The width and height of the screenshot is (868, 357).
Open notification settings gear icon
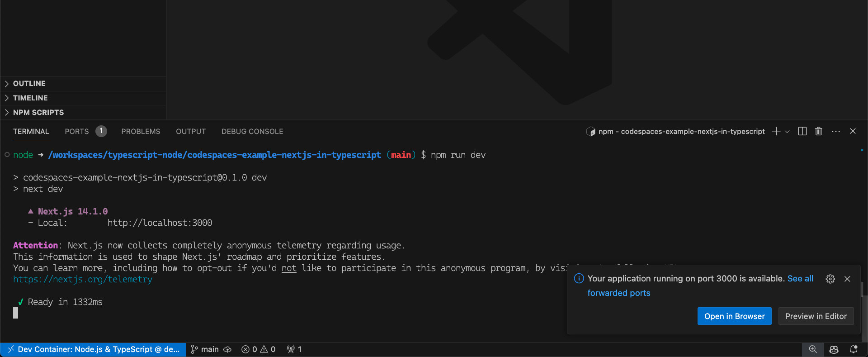(x=830, y=279)
